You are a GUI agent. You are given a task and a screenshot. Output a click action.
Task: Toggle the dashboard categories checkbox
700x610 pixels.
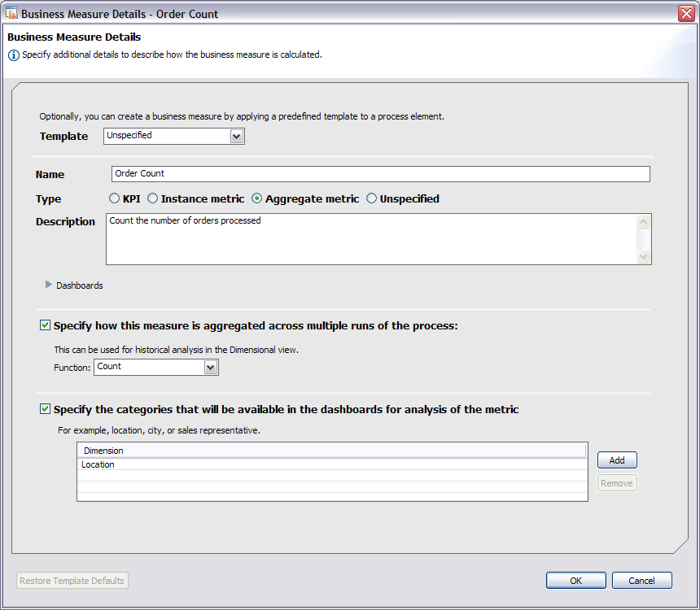45,409
